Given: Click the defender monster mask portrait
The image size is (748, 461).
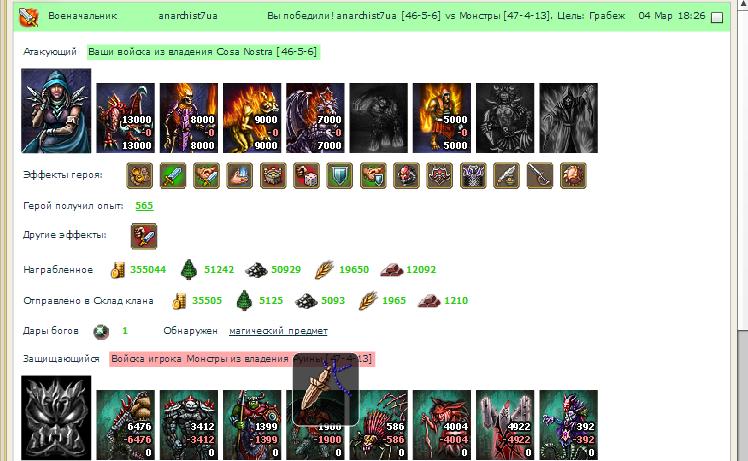Looking at the screenshot, I should pyautogui.click(x=56, y=418).
